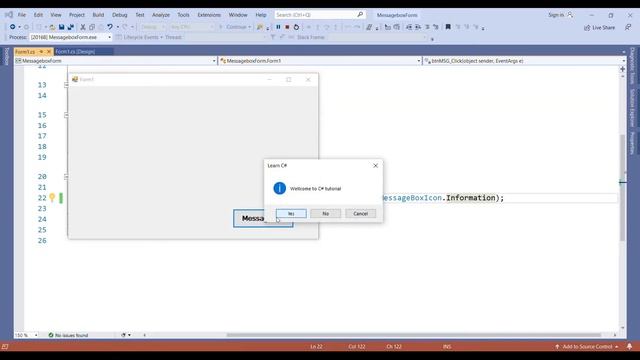The width and height of the screenshot is (640, 360).
Task: Click the Cut scissors icon
Action: pos(83,27)
